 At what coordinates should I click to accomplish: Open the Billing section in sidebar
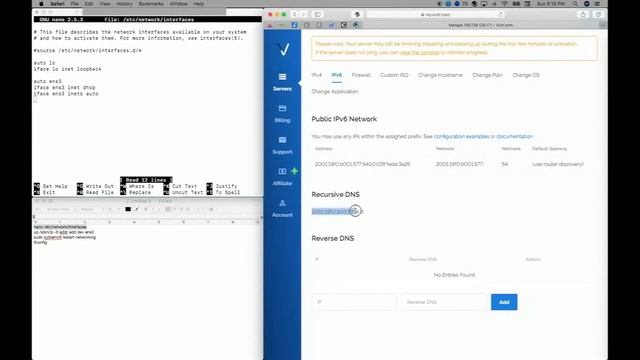point(282,114)
